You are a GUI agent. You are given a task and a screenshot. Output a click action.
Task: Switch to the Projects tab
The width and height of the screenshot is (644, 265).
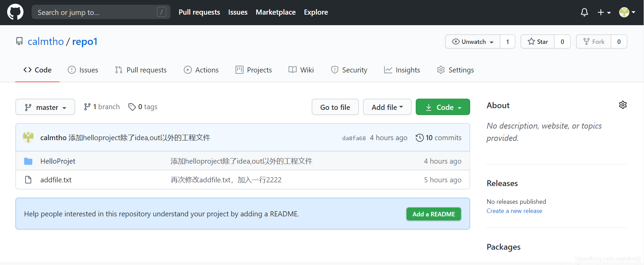pos(253,70)
